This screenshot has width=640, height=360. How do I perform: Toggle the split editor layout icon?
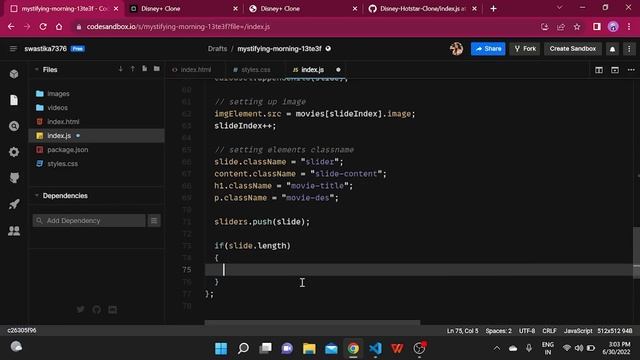(x=599, y=70)
